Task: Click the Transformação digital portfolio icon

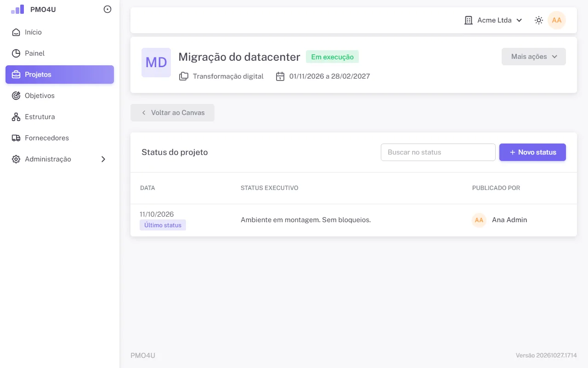Action: point(183,76)
